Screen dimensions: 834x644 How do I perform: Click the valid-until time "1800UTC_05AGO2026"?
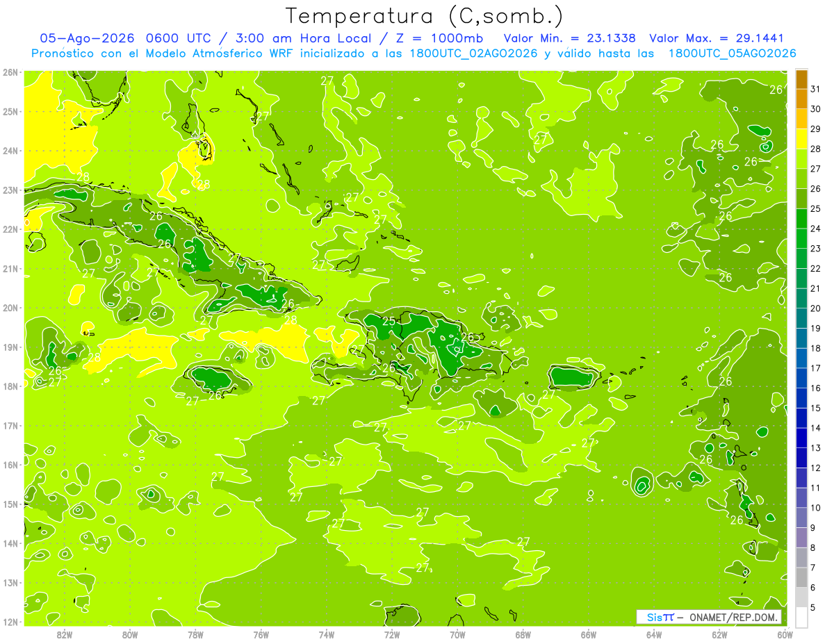(x=732, y=53)
